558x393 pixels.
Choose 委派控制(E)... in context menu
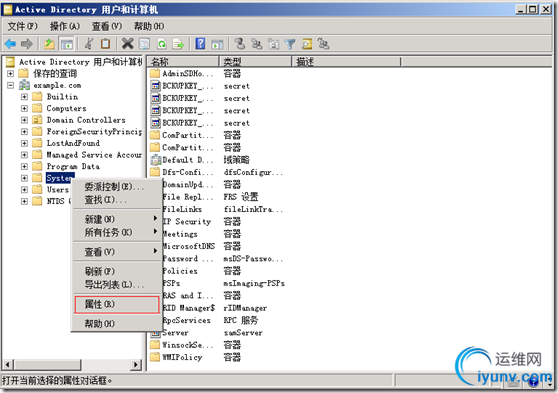click(117, 187)
